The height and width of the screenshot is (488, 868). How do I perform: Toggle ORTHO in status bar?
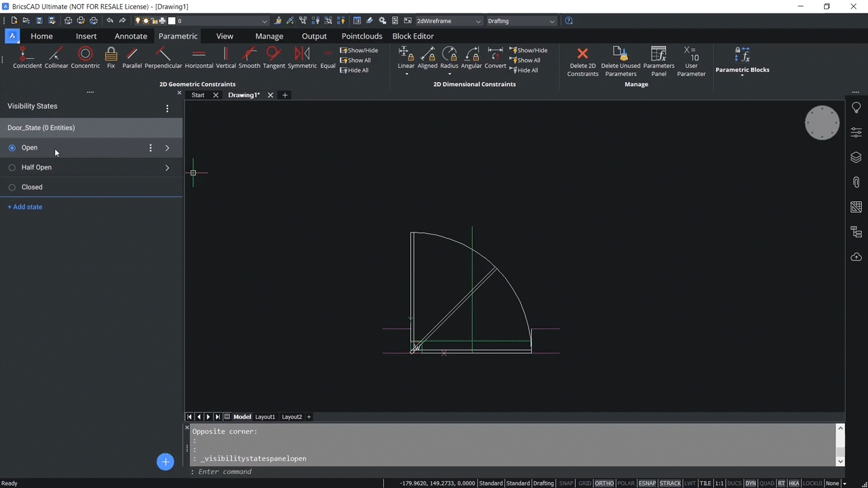tap(604, 483)
